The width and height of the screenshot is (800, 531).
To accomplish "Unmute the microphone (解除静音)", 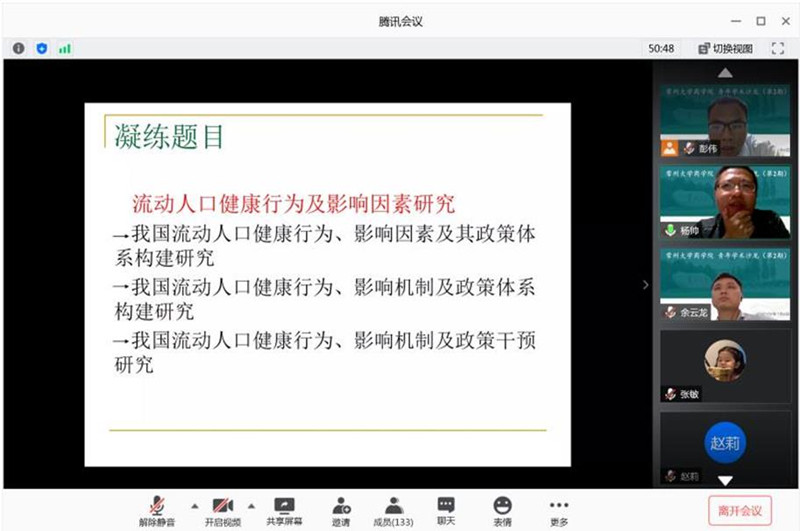I will pos(157,511).
